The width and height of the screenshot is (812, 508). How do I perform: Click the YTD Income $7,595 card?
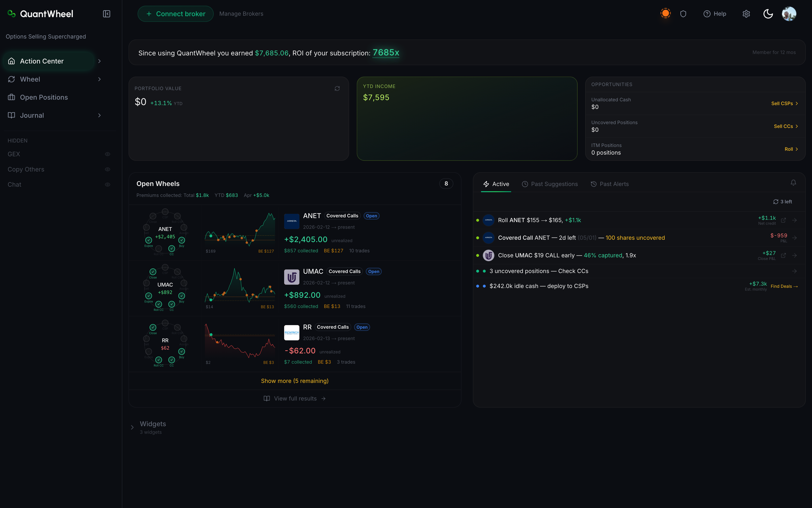click(467, 119)
